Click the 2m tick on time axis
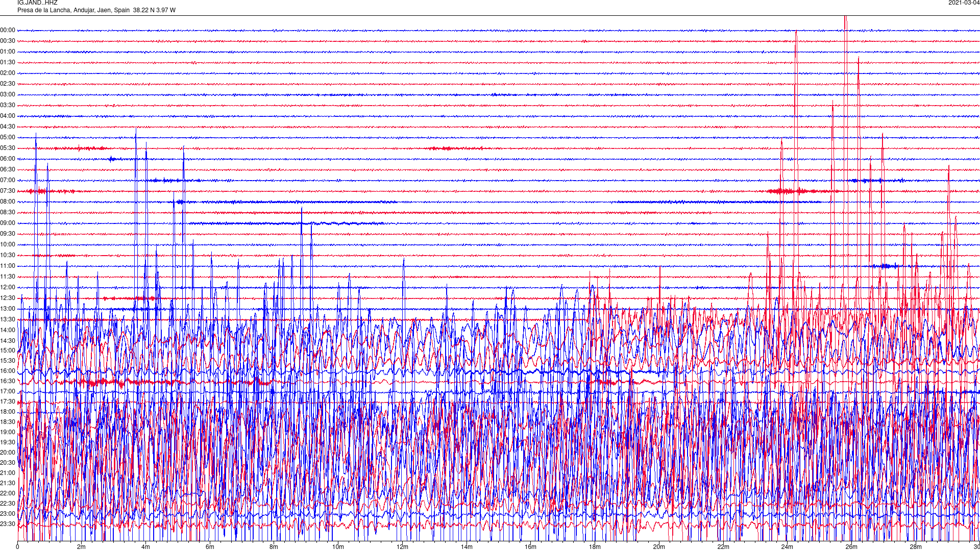This screenshot has height=551, width=980. (x=82, y=547)
